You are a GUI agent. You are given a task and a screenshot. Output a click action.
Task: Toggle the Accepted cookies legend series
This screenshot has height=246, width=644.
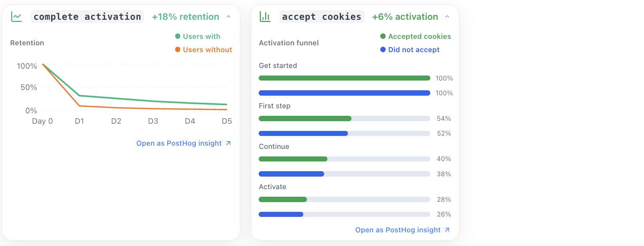click(415, 36)
